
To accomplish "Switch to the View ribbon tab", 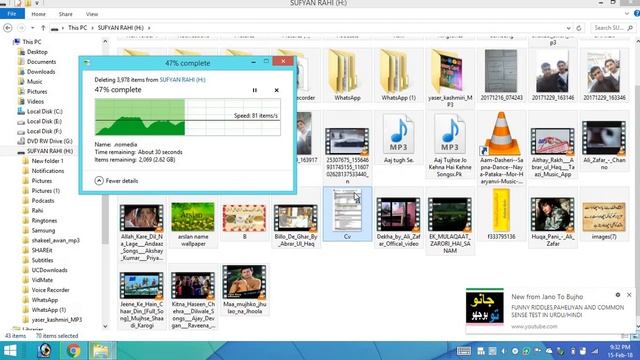I will pos(92,14).
